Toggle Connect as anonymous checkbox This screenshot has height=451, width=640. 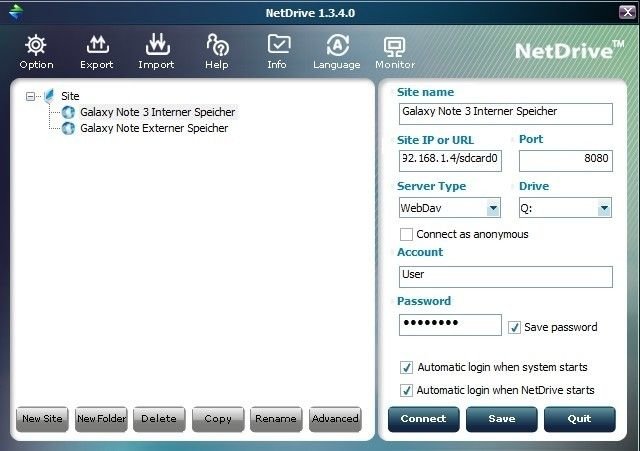(x=406, y=235)
